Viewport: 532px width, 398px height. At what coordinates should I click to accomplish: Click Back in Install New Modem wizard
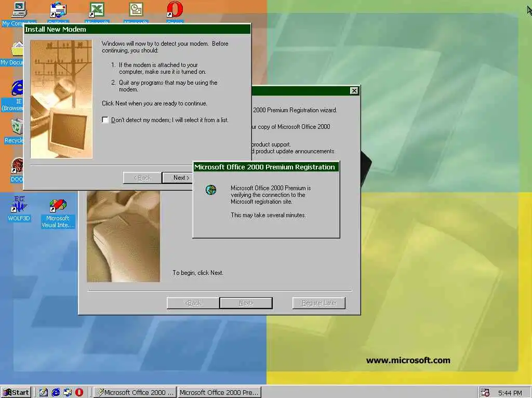(142, 178)
